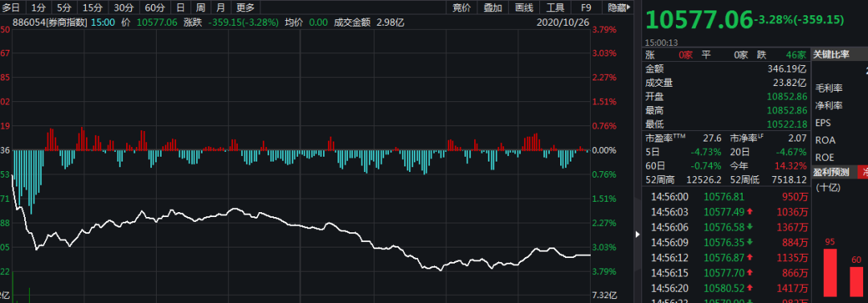Image resolution: width=868 pixels, height=303 pixels.
Task: Click the red forecast bar labeled 95
Action: [x=829, y=272]
